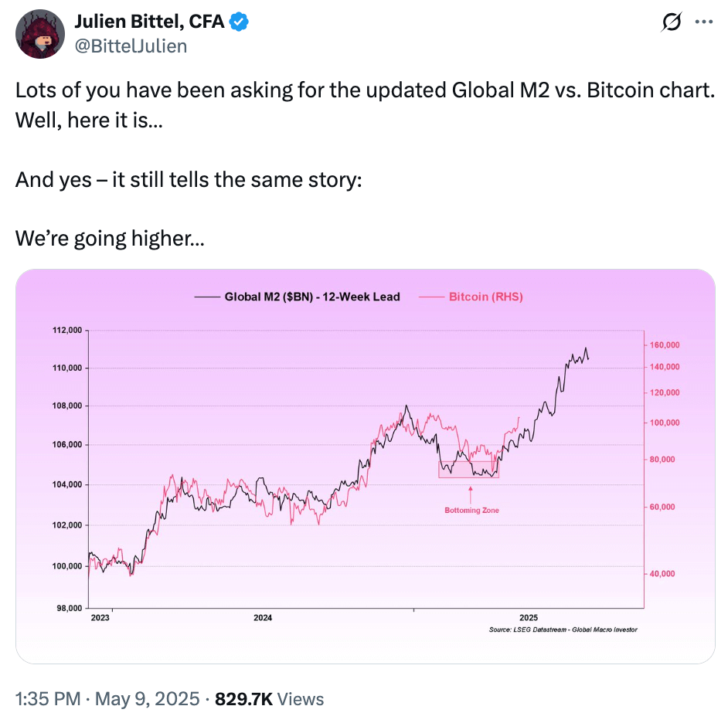Click the display name Julien Bittel, CFA
Screen dimensions: 728x723
(149, 22)
